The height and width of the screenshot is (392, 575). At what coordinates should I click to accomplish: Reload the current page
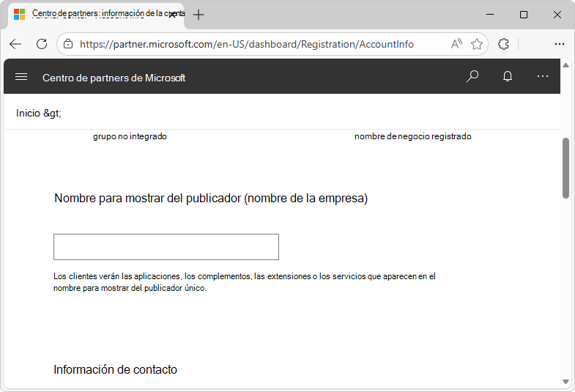tap(42, 44)
